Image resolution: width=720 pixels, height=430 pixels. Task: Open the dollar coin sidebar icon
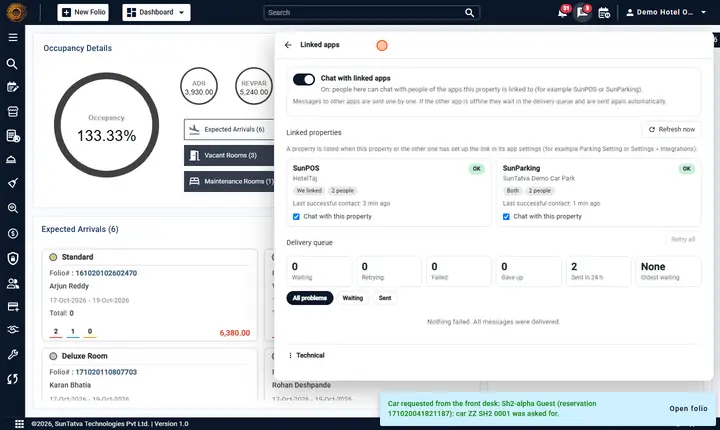tap(13, 233)
